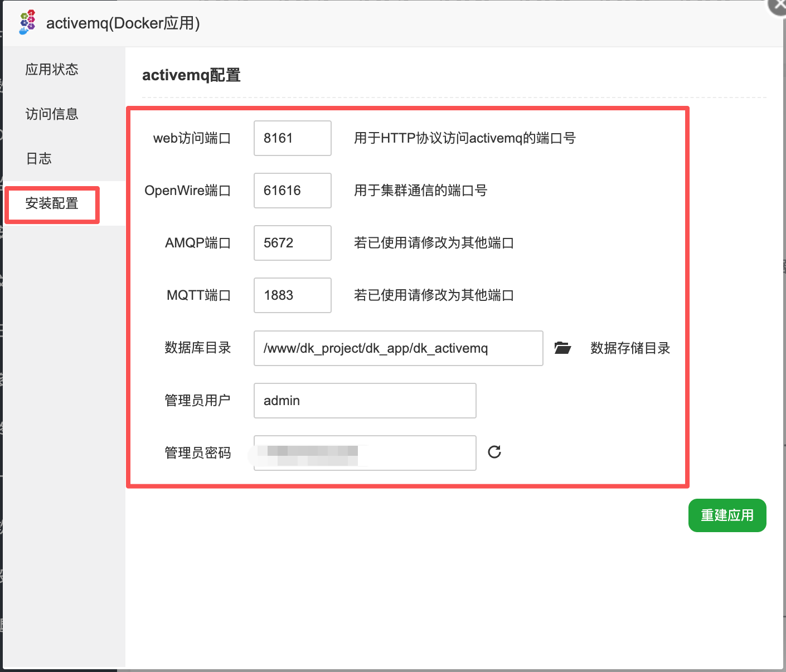Click the web访问端口 label

[x=192, y=138]
